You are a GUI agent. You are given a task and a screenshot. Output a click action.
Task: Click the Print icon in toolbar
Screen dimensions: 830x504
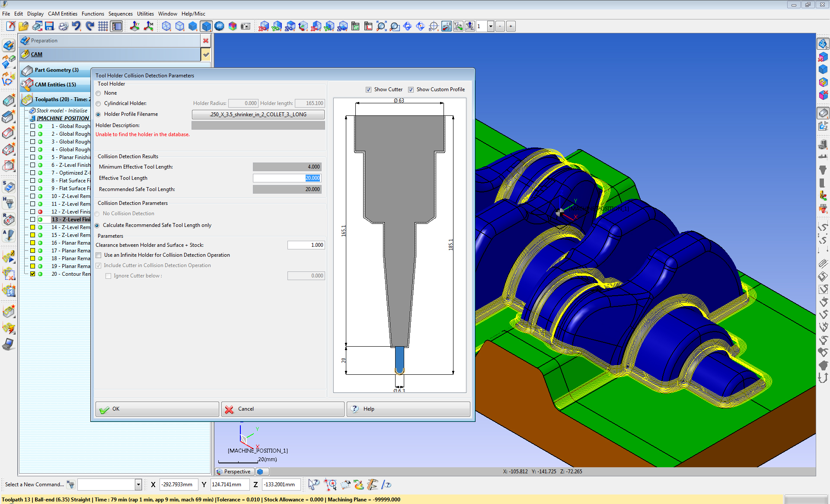click(63, 26)
